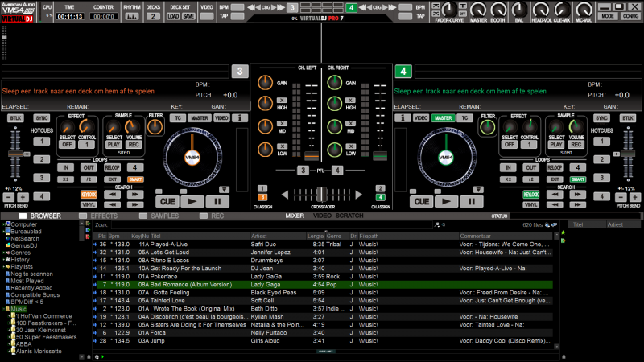Collapse the Music folder node
Image resolution: width=644 pixels, height=362 pixels.
pyautogui.click(x=4, y=309)
